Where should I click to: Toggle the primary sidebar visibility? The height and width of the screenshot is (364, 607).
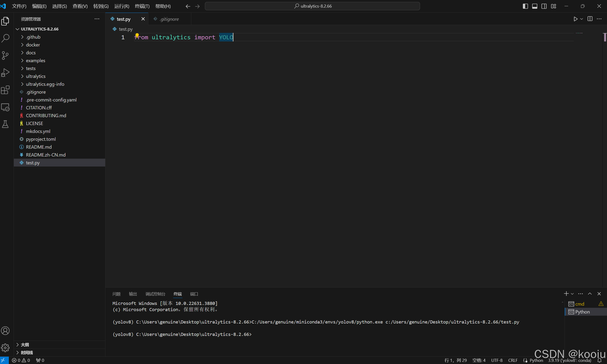[525, 6]
